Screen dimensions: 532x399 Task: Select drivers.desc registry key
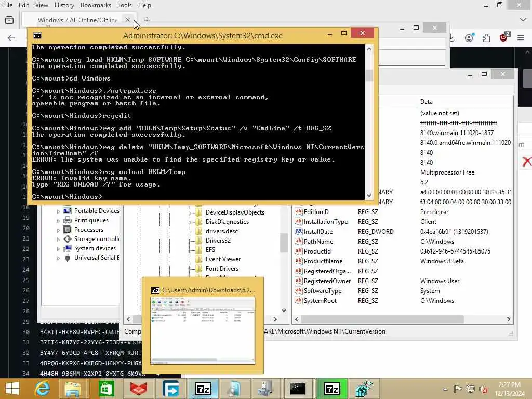click(x=221, y=231)
